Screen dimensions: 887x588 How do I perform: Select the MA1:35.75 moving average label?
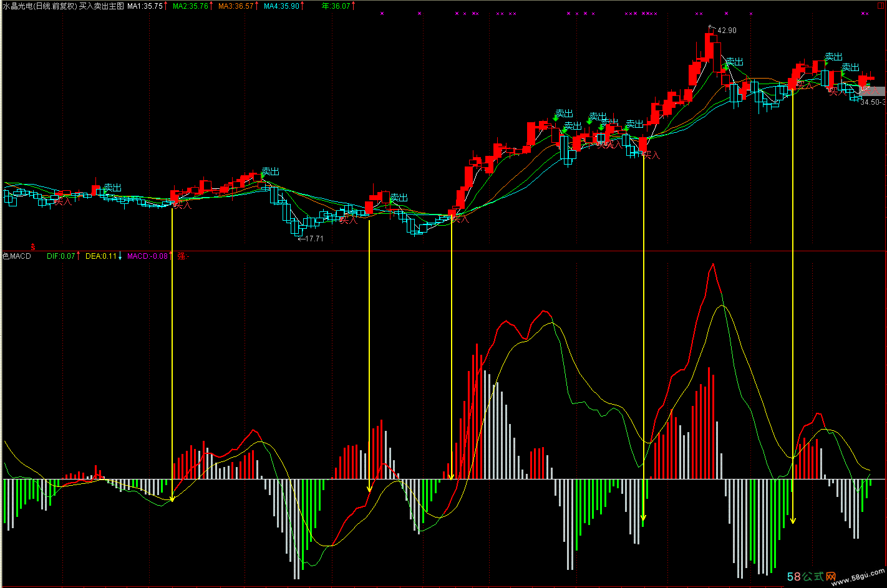coord(145,6)
